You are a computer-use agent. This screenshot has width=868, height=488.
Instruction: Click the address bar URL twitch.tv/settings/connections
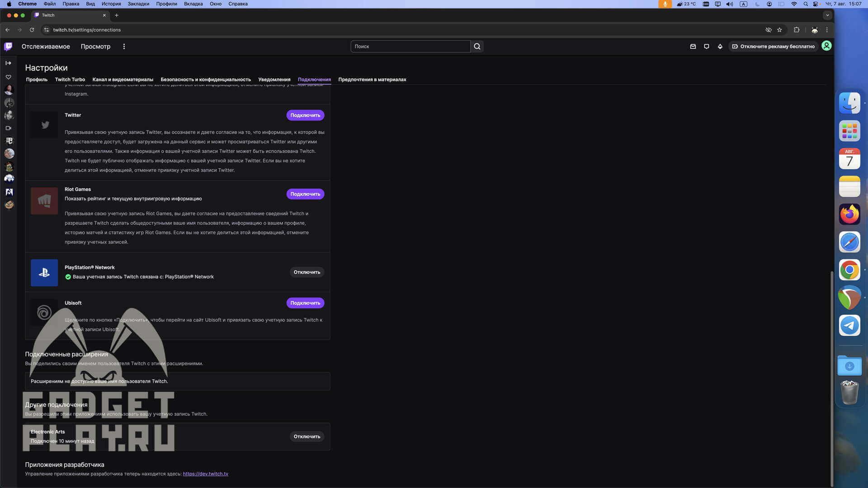(87, 30)
